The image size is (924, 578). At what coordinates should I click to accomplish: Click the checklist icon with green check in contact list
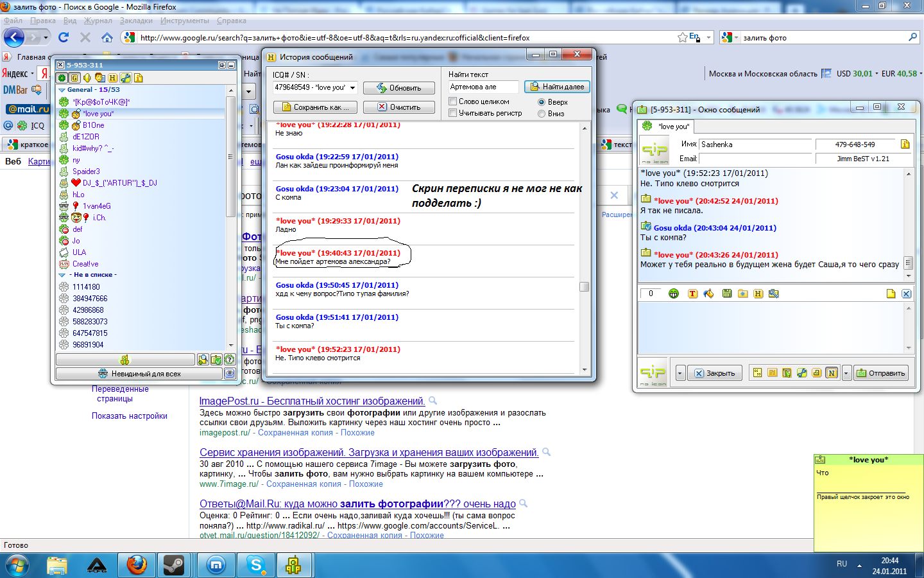click(216, 360)
